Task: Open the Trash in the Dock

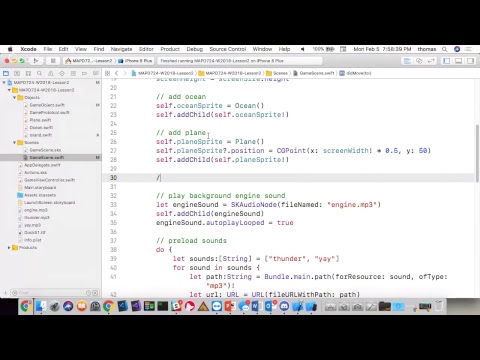Action: pyautogui.click(x=439, y=306)
